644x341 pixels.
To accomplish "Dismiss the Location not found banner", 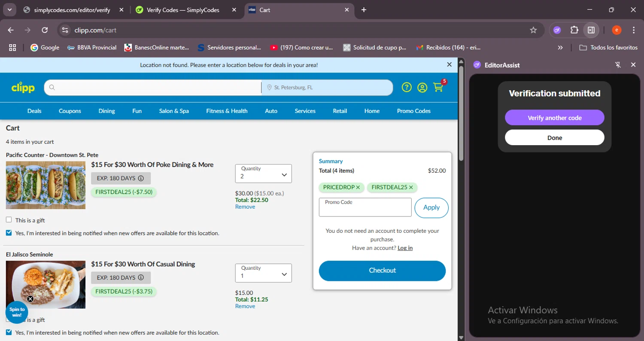I will point(449,64).
